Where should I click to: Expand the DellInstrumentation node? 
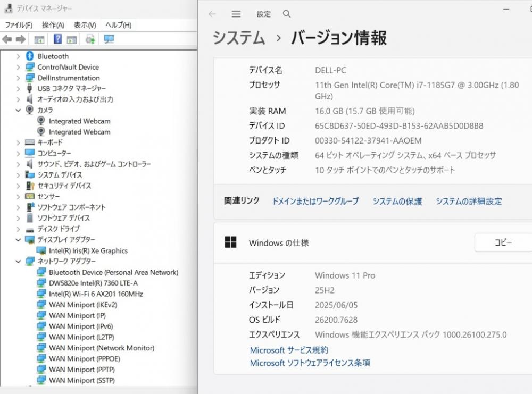point(18,78)
